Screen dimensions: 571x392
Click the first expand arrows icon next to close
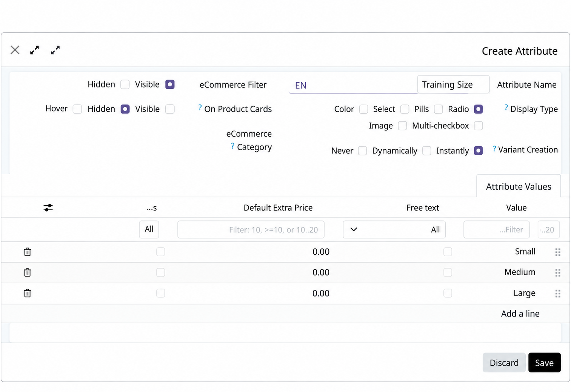point(34,50)
